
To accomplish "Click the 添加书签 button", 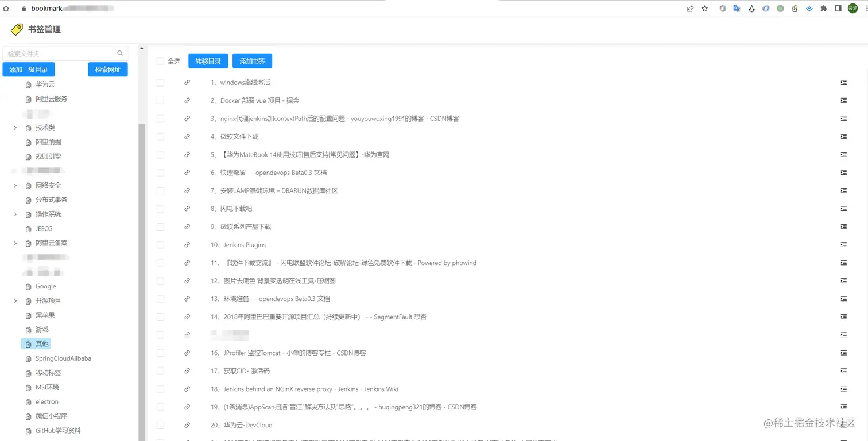I will coord(252,61).
